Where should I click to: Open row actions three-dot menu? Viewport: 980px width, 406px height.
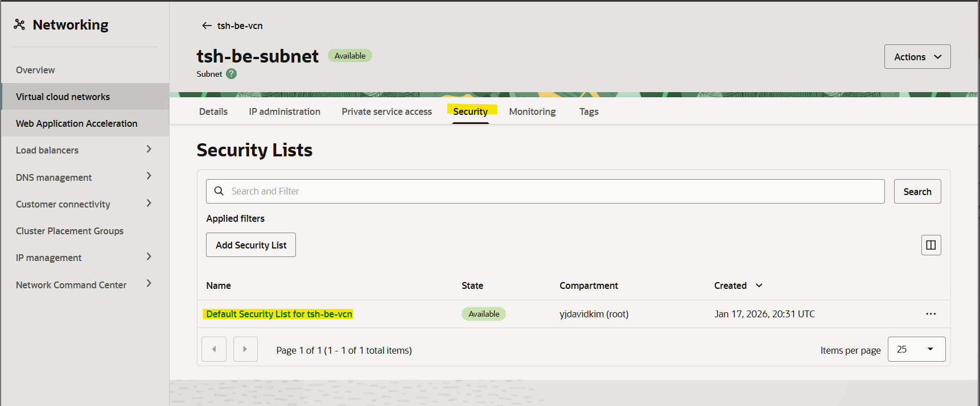coord(930,314)
